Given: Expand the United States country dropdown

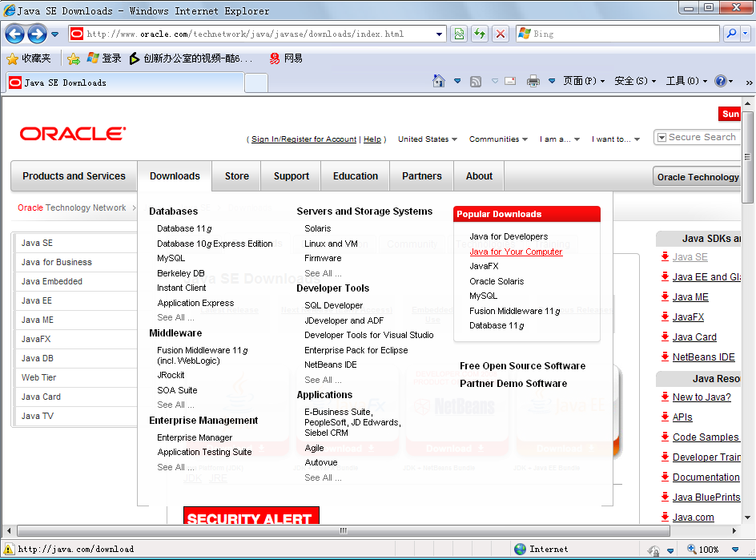Looking at the screenshot, I should (x=427, y=139).
